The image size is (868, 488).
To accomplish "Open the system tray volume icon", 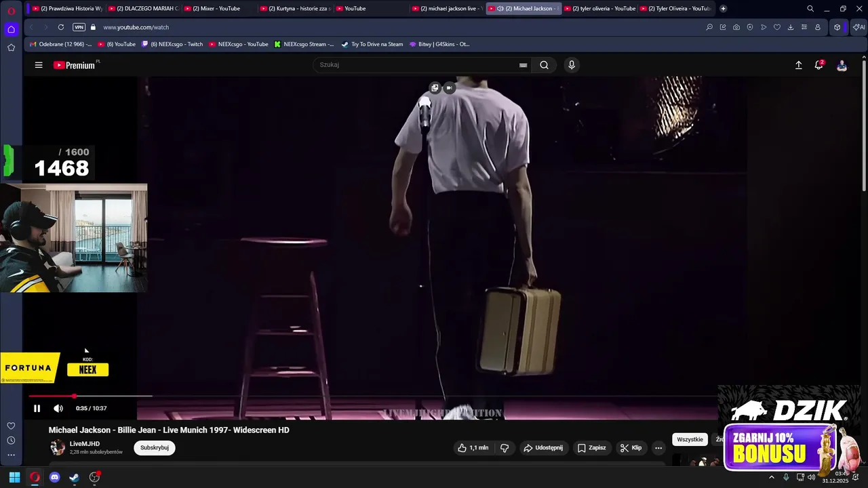I will coord(812,477).
